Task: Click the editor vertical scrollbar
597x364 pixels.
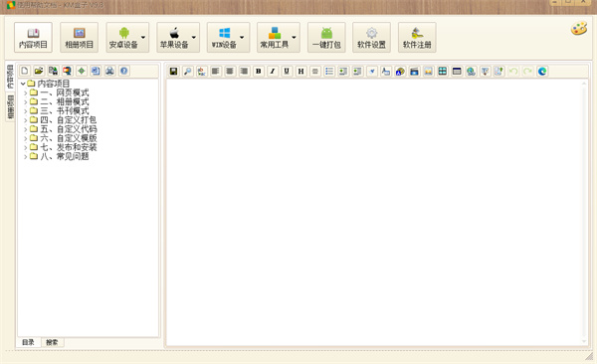Action: (x=584, y=213)
